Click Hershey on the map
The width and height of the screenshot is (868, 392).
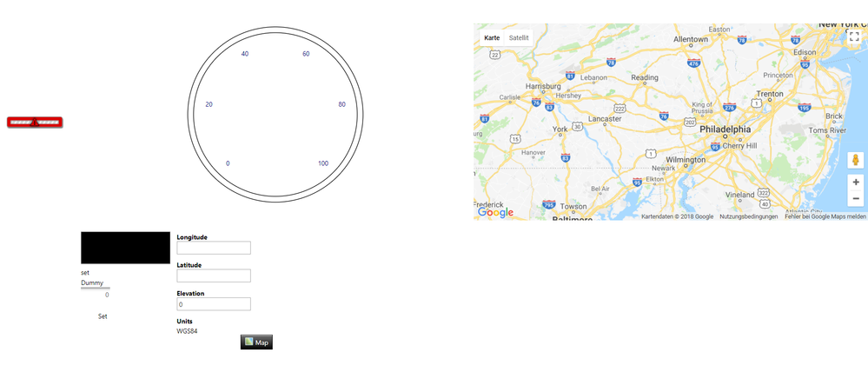coord(567,96)
